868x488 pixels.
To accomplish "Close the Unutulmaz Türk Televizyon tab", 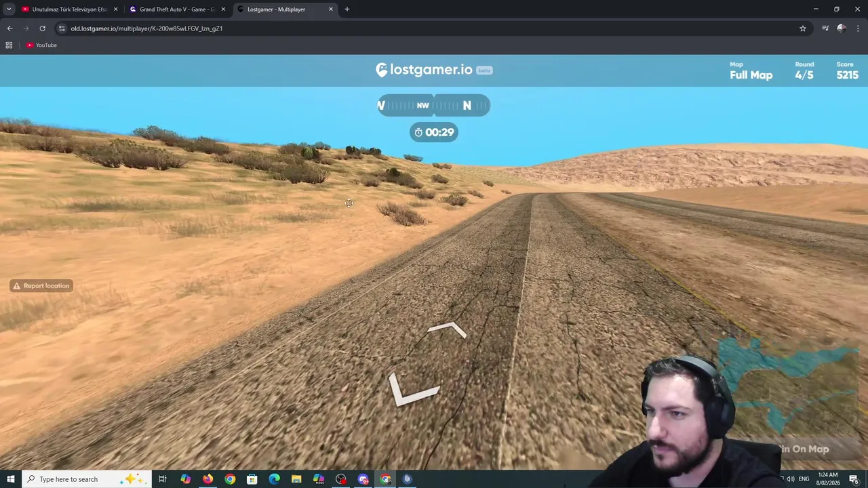I will pyautogui.click(x=115, y=9).
